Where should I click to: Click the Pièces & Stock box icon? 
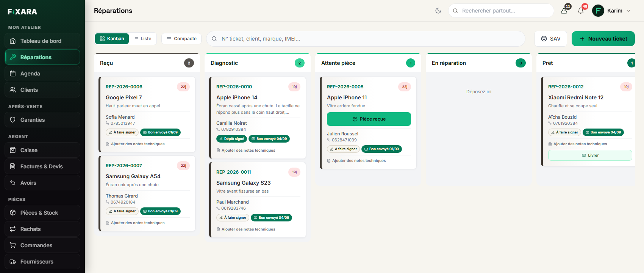click(x=13, y=213)
